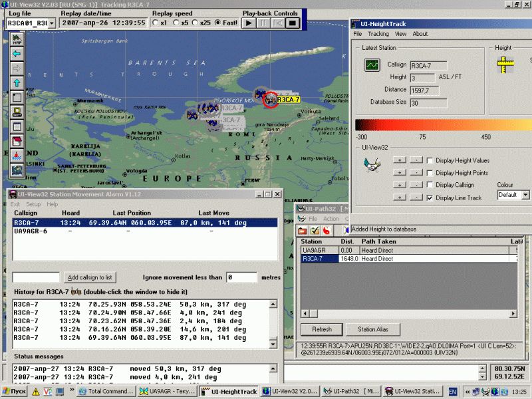Viewport: 532px width, 399px height.
Task: Switch to UI-Path32 taskbar button
Action: [351, 391]
